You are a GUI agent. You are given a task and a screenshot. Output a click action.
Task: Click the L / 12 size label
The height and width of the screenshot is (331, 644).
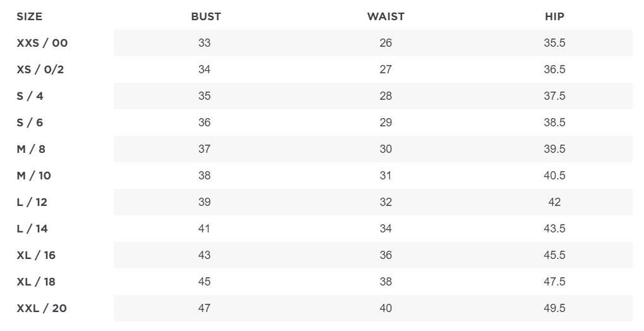tap(32, 202)
